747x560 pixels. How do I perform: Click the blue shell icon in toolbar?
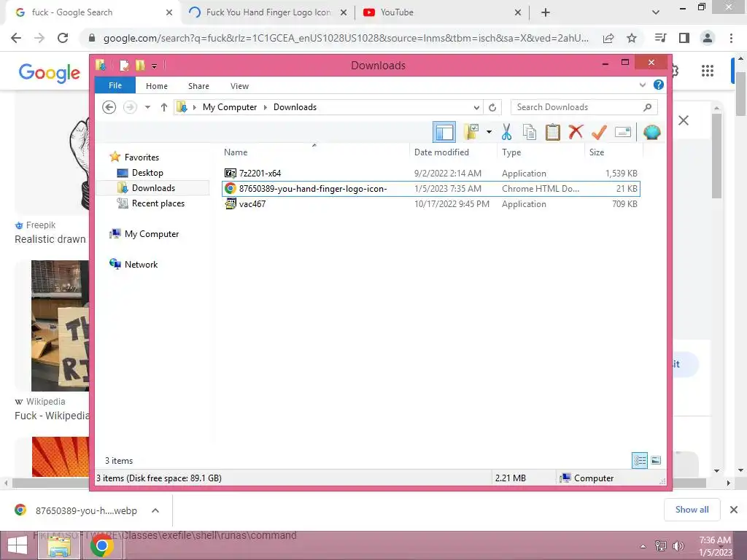coord(651,132)
